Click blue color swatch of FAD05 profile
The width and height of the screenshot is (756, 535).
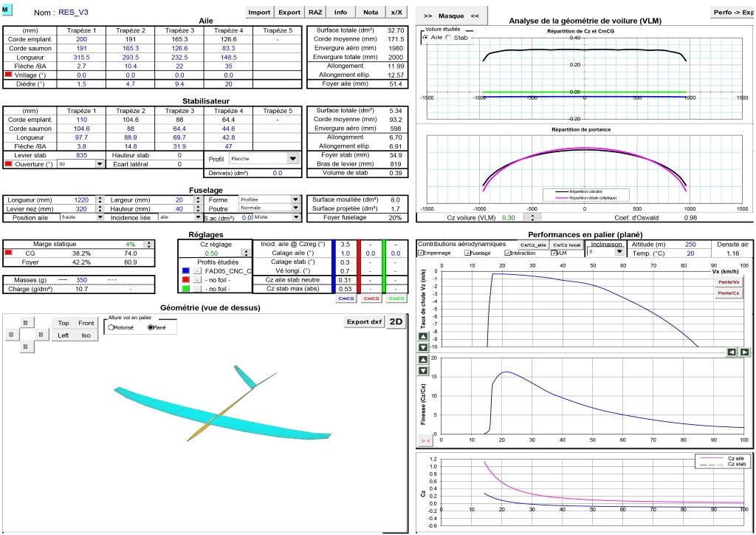pos(185,271)
